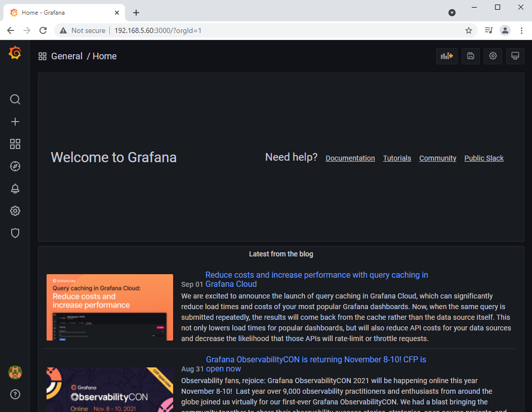This screenshot has height=412, width=532.
Task: Click the user avatar in sidebar
Action: (15, 372)
